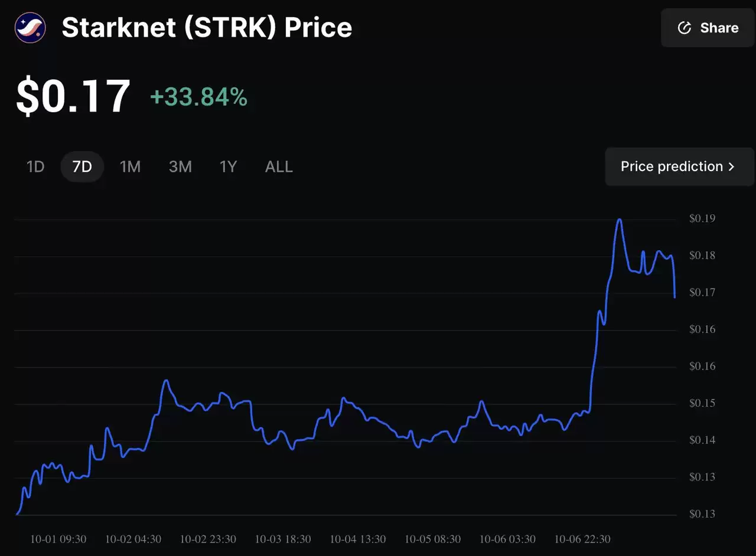Click the Starknet logo icon
The height and width of the screenshot is (556, 756).
(x=30, y=27)
